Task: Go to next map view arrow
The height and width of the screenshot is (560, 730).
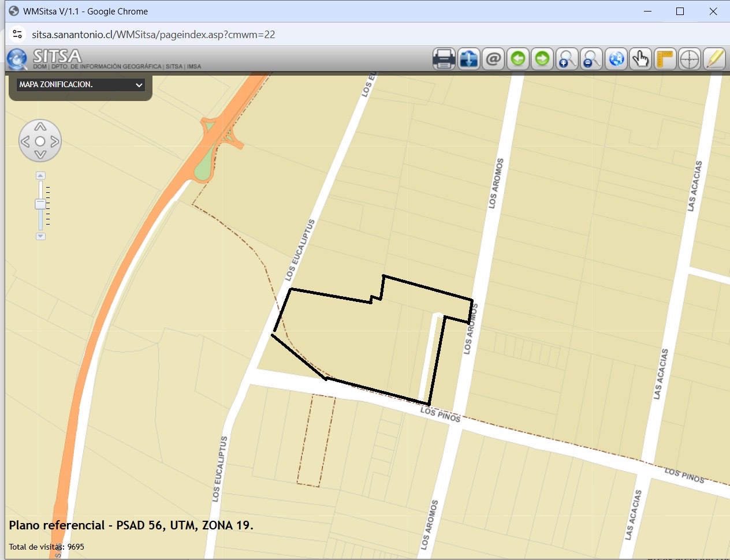Action: coord(542,59)
